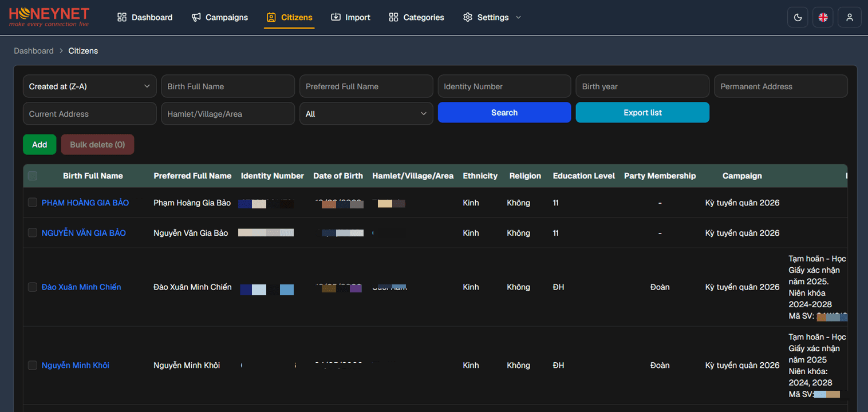
Task: Open Đào Xuân Minh Chiến profile link
Action: point(81,287)
